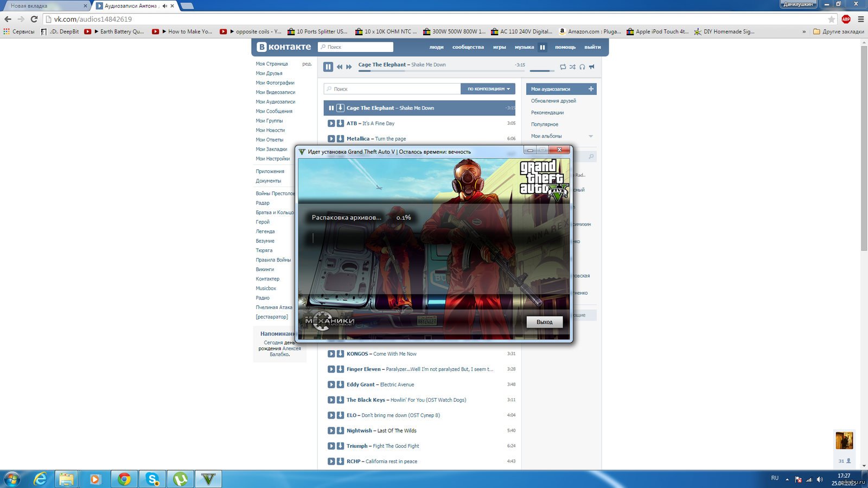The height and width of the screenshot is (488, 868).
Task: Click 'Выход' in GTA V installer
Action: (545, 322)
